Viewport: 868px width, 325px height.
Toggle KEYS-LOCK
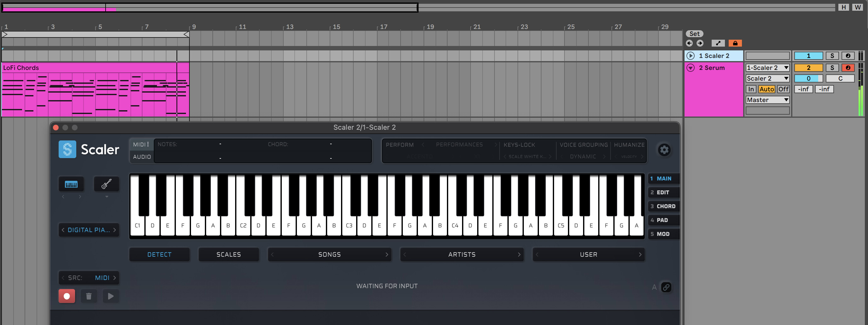[x=519, y=145]
